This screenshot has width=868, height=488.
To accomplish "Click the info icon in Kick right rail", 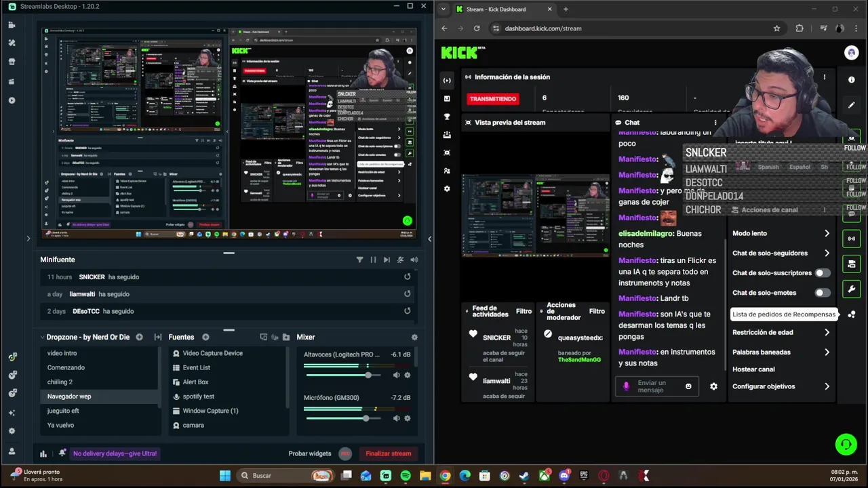I will point(852,80).
